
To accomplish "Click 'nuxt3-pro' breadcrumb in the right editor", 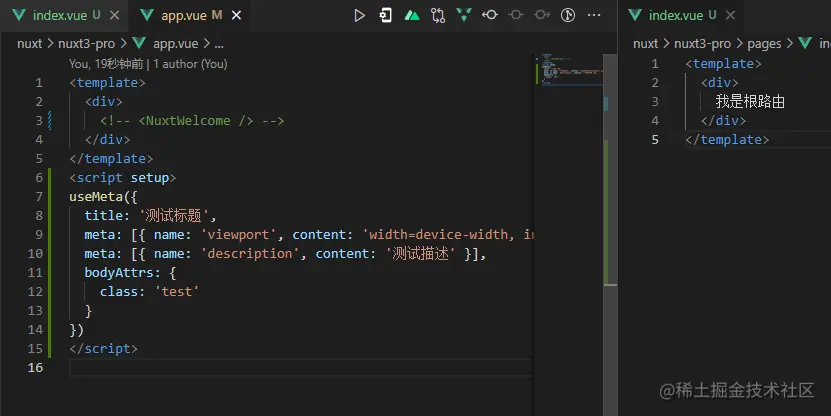I will (x=702, y=43).
